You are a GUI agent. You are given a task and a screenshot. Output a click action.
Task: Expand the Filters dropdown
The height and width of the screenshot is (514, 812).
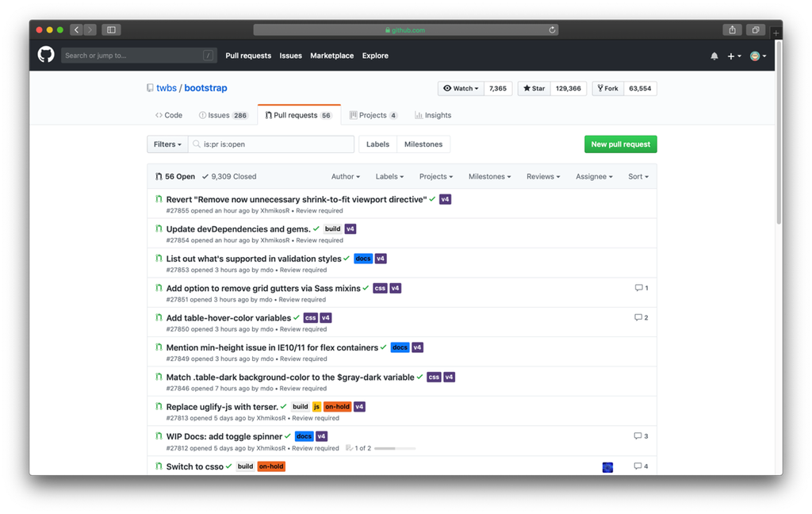(167, 144)
